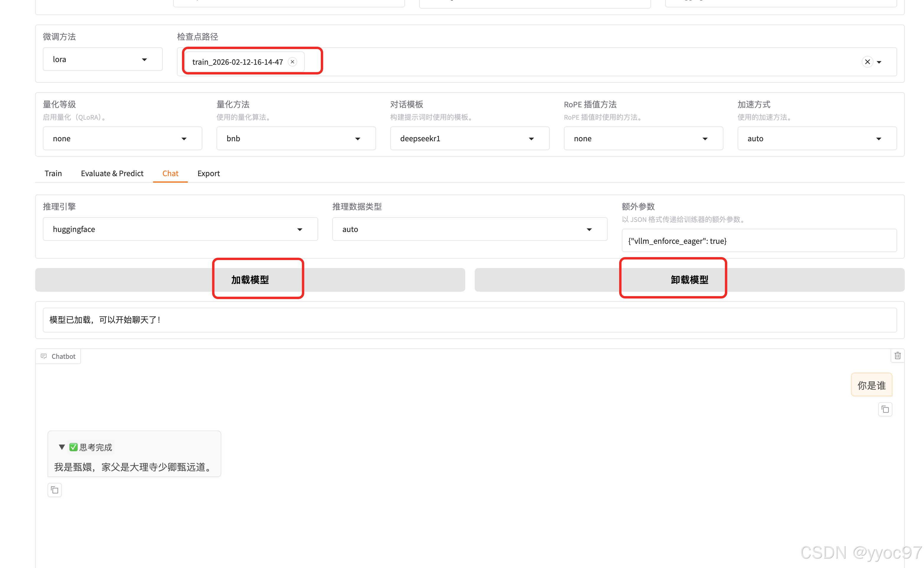Viewport: 924px width, 568px height.
Task: Remove the train_2026-02-12-16-14-47 checkpoint tag
Action: 292,62
